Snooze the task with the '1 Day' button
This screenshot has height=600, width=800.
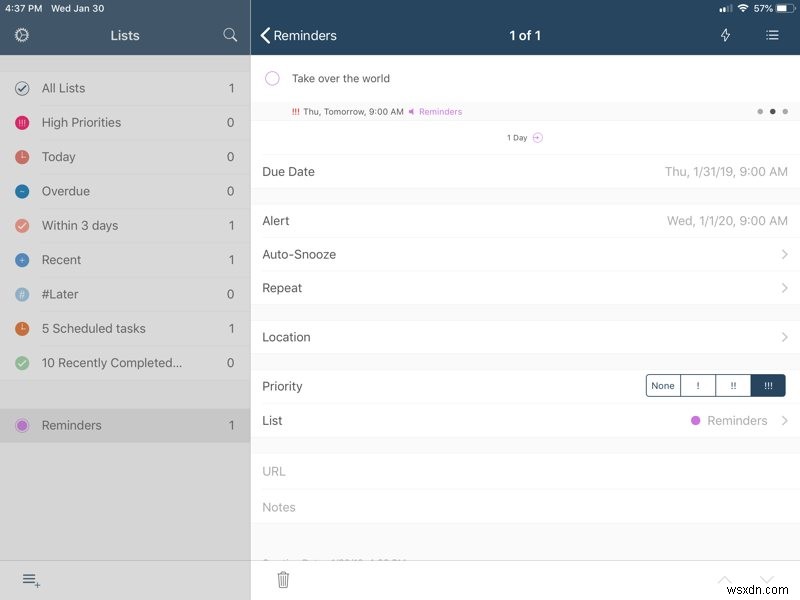[x=525, y=136]
